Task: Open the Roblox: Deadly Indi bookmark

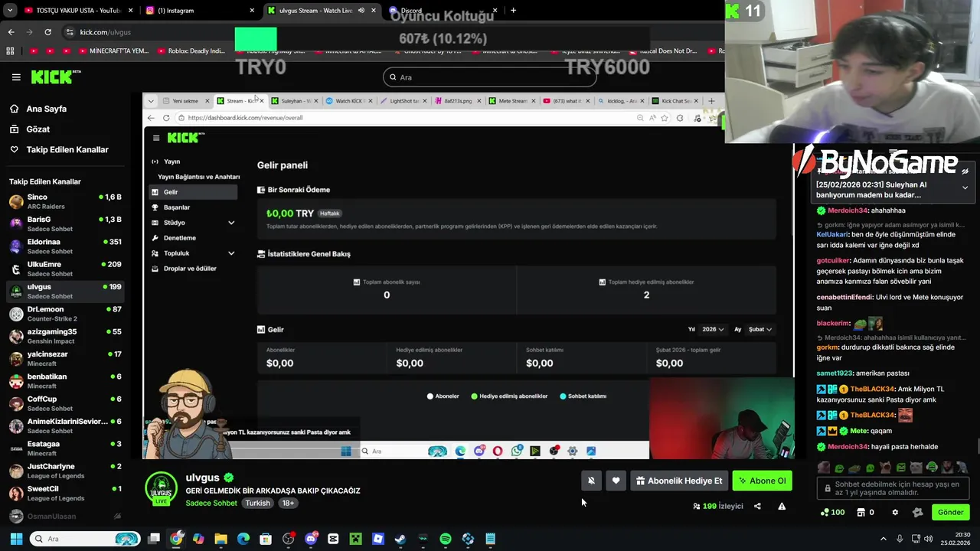Action: click(x=191, y=51)
